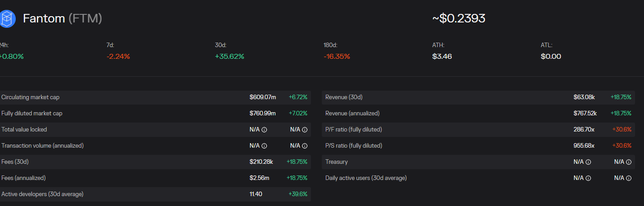The height and width of the screenshot is (206, 644).
Task: Open last info icon in Treasury row
Action: pos(629,162)
